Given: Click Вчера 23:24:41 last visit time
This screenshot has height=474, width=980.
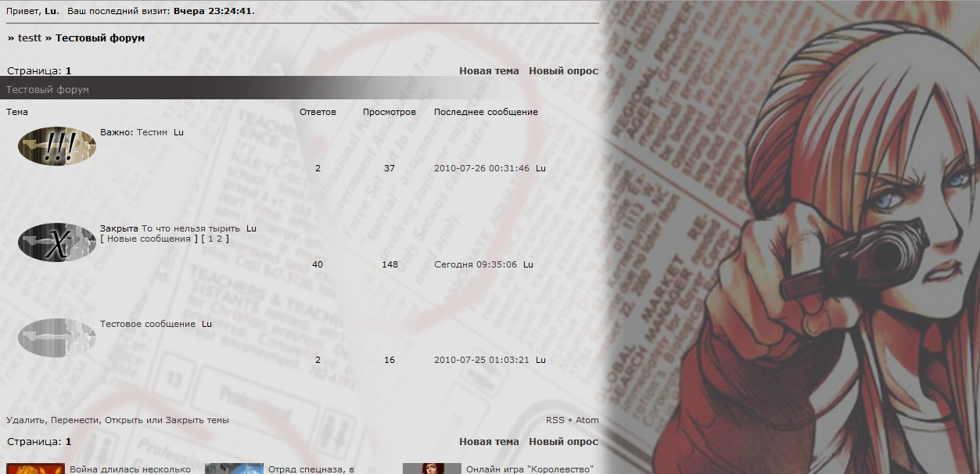Looking at the screenshot, I should (214, 12).
